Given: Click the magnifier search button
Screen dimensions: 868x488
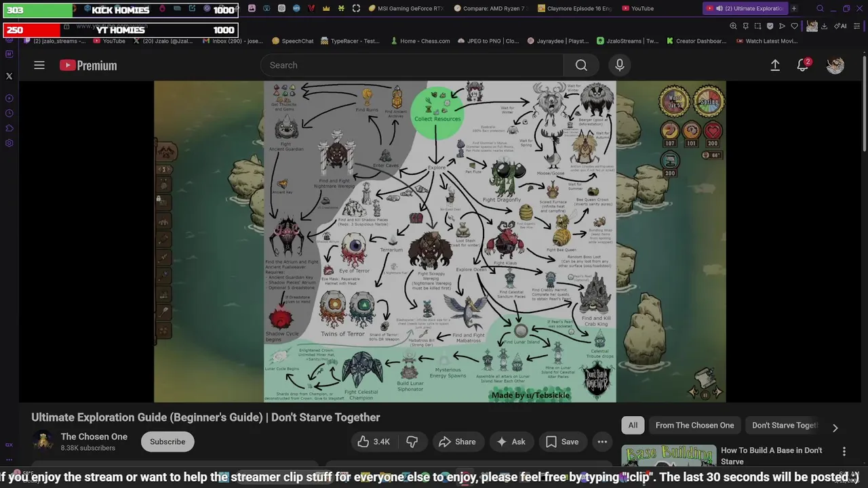Looking at the screenshot, I should [x=581, y=65].
